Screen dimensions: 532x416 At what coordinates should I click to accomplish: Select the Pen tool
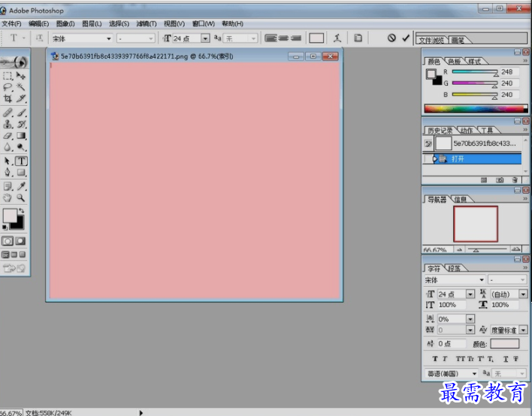(8, 172)
